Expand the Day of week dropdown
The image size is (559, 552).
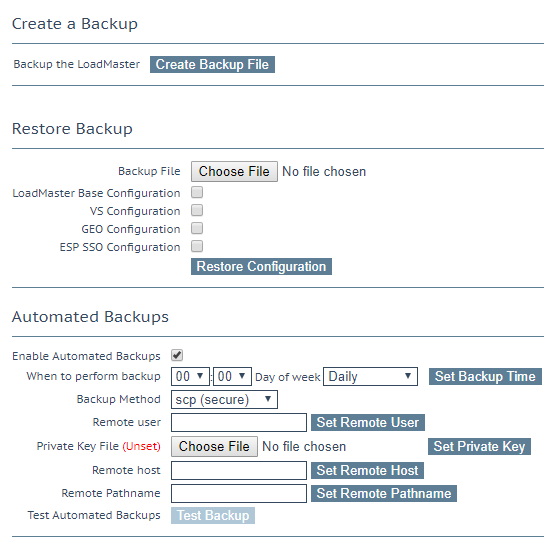(370, 377)
